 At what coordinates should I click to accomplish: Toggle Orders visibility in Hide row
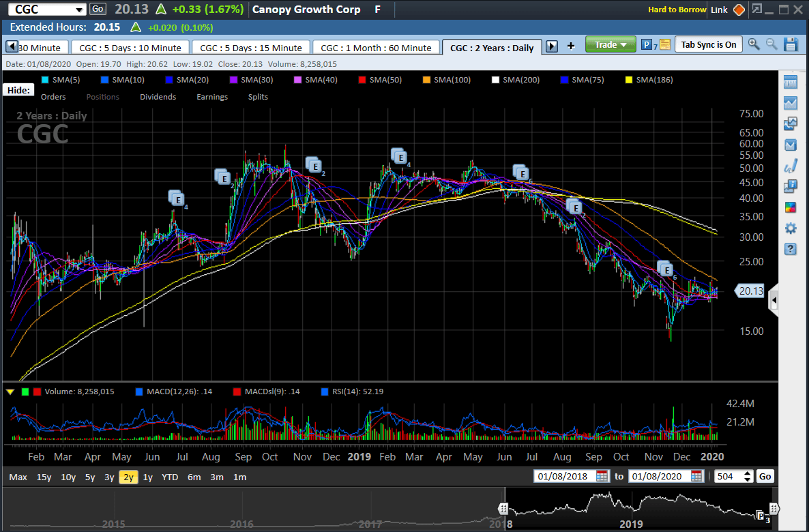53,97
